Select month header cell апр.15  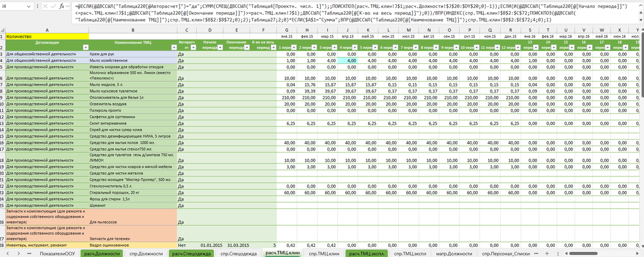pyautogui.click(x=348, y=36)
